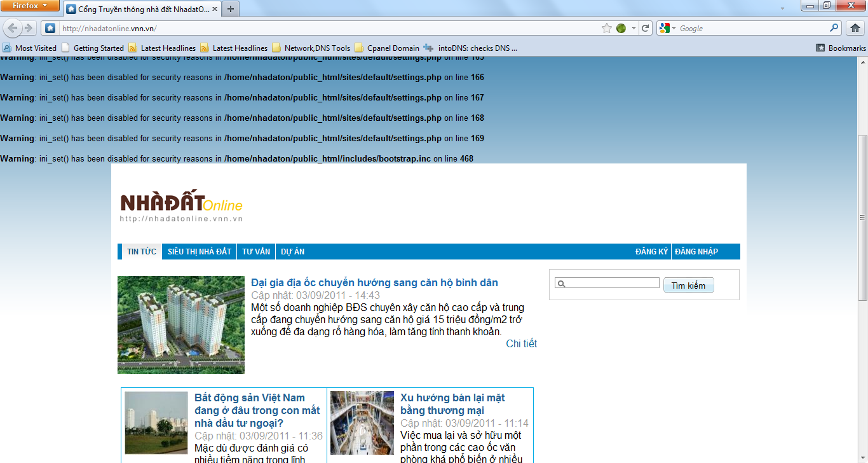
Task: Bookmark this page with the star icon
Action: (x=607, y=28)
